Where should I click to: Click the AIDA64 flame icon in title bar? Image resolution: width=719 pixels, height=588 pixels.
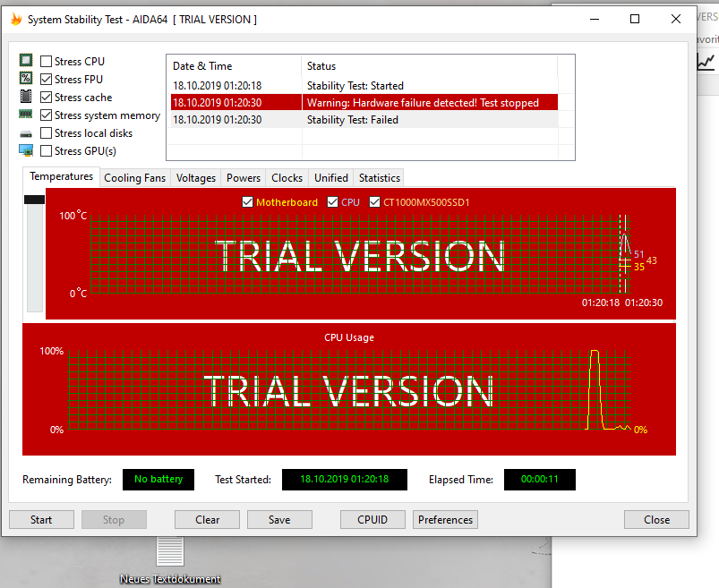pos(16,20)
